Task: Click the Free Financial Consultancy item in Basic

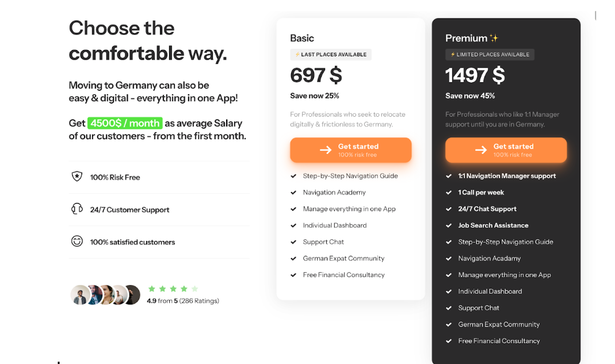Action: coord(343,275)
